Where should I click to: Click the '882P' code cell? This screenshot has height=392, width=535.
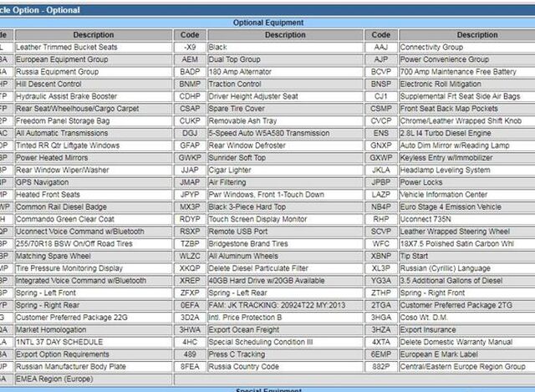(x=381, y=366)
